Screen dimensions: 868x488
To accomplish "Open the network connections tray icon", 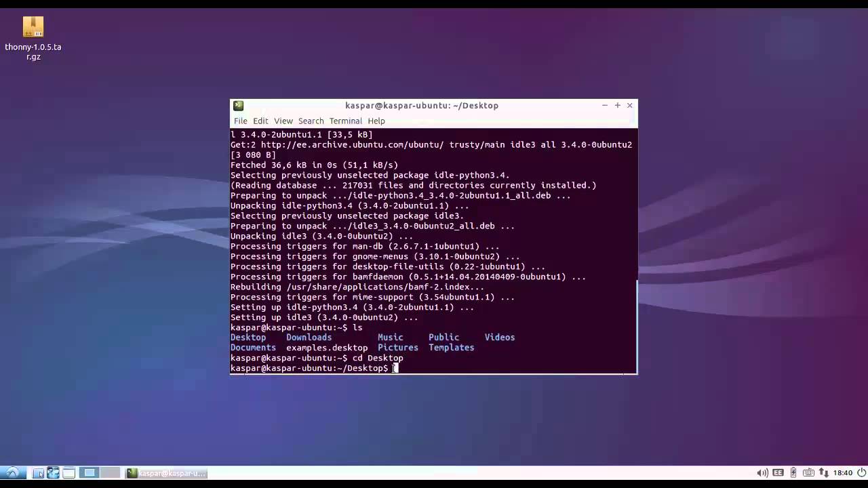I will (x=824, y=472).
